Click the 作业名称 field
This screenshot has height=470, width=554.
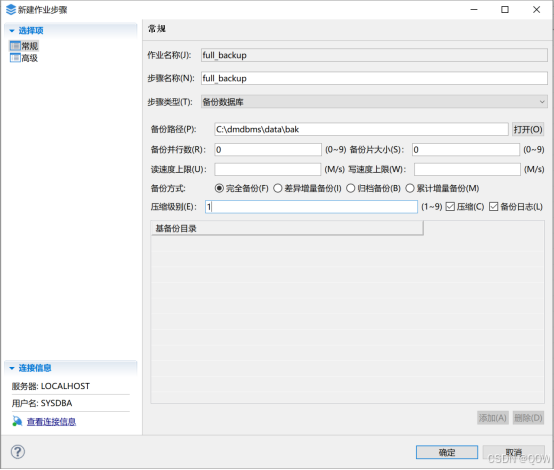point(374,55)
